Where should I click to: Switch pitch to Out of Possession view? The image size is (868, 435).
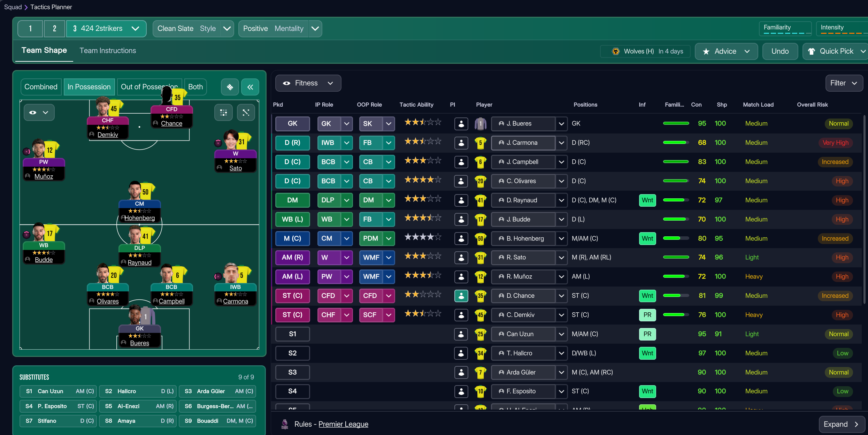click(x=149, y=87)
